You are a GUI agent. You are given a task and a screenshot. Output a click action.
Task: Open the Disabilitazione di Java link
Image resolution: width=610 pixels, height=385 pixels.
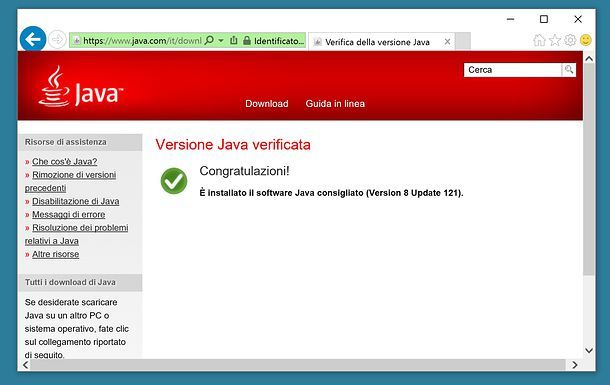(75, 201)
